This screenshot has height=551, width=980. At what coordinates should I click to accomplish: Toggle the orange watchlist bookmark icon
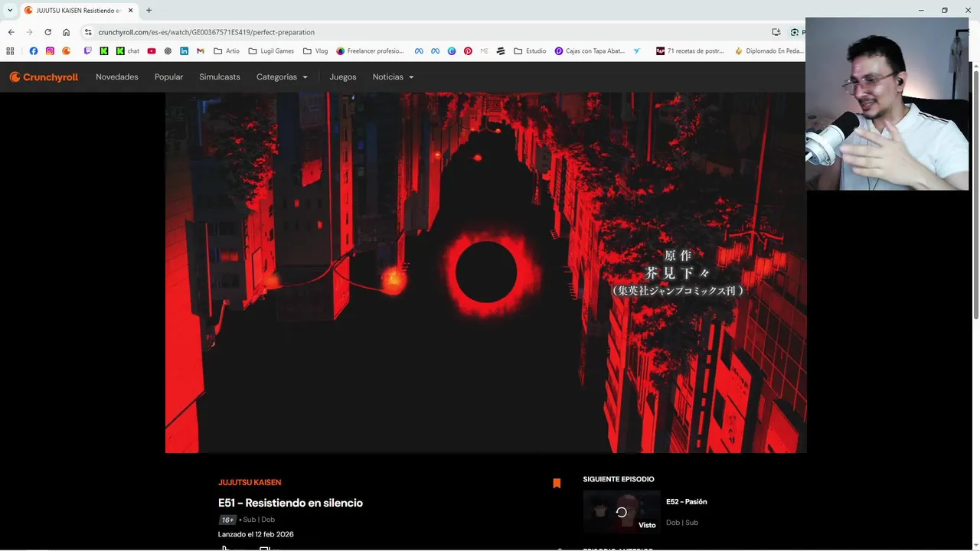click(557, 483)
